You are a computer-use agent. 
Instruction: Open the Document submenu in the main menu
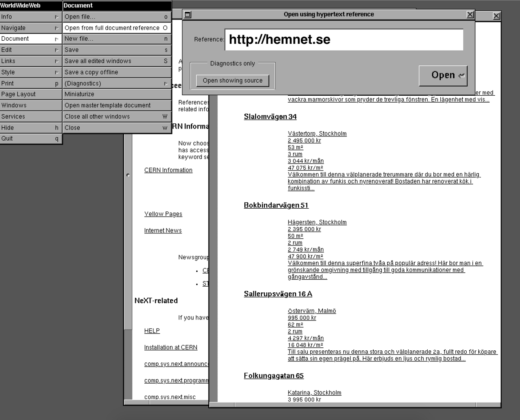(x=31, y=39)
